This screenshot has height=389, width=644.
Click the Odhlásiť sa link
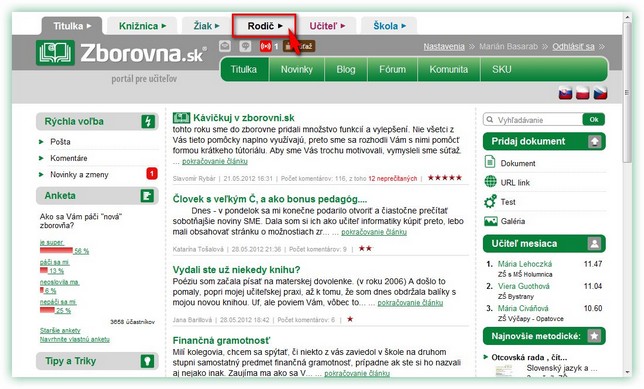(x=573, y=46)
